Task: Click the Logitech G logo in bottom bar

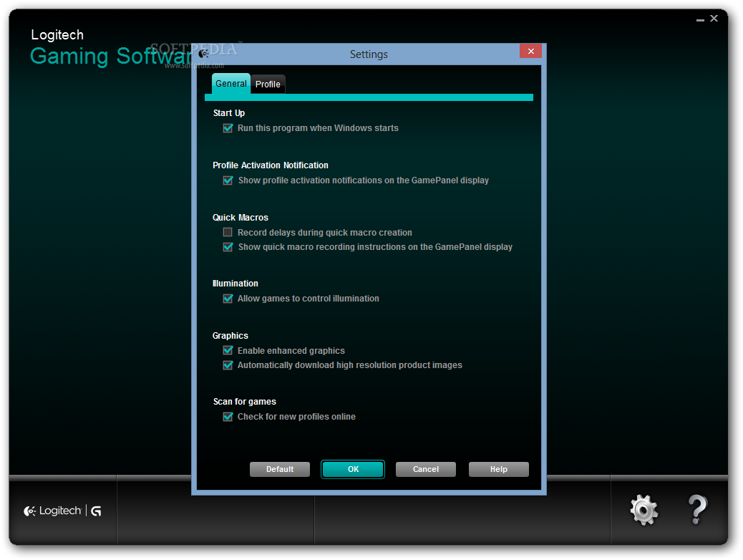Action: point(62,511)
